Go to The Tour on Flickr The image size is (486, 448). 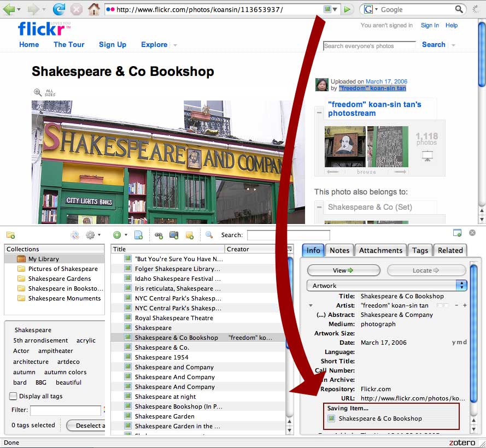pyautogui.click(x=69, y=45)
